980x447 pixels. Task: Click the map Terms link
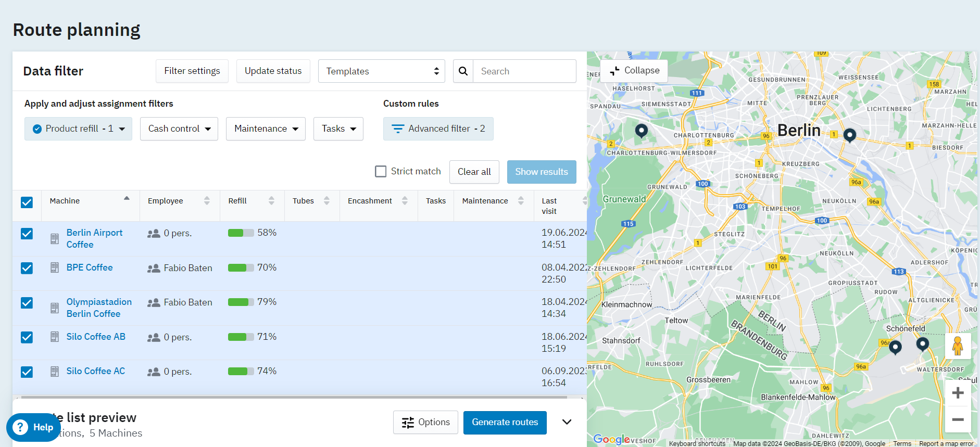[902, 443]
